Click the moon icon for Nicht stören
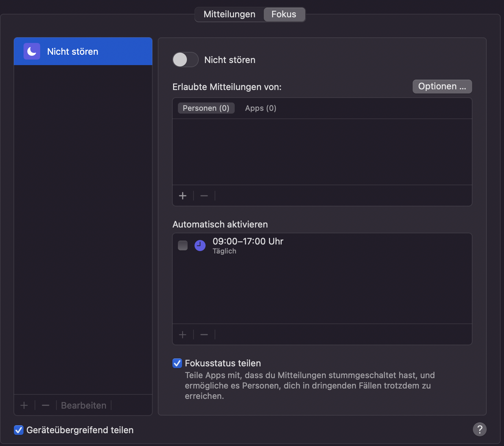504x446 pixels. click(32, 52)
